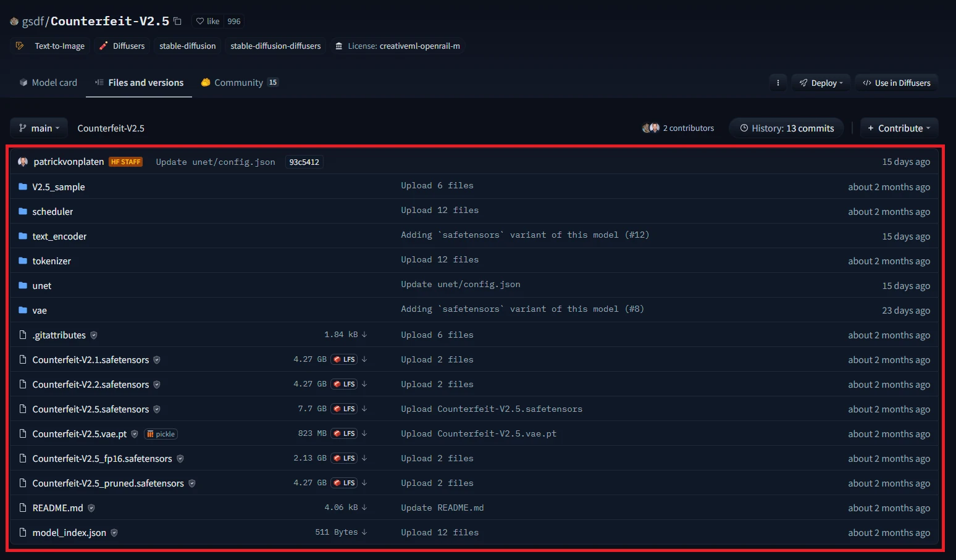This screenshot has width=956, height=560.
Task: Open commit hash 93c5412
Action: click(x=304, y=162)
